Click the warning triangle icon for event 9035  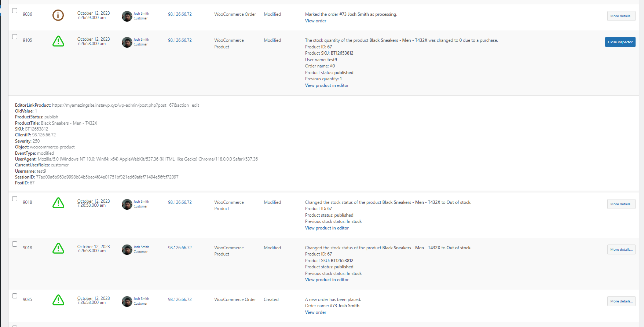pos(58,300)
